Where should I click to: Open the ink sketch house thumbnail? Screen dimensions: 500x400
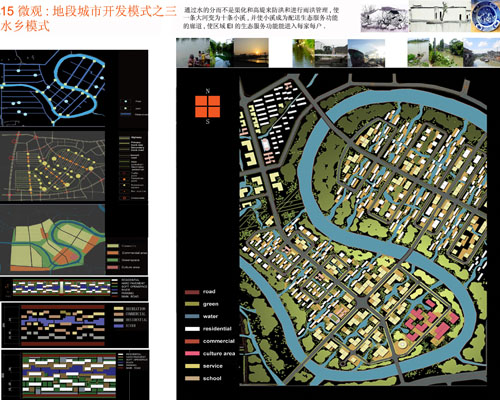pyautogui.click(x=384, y=18)
